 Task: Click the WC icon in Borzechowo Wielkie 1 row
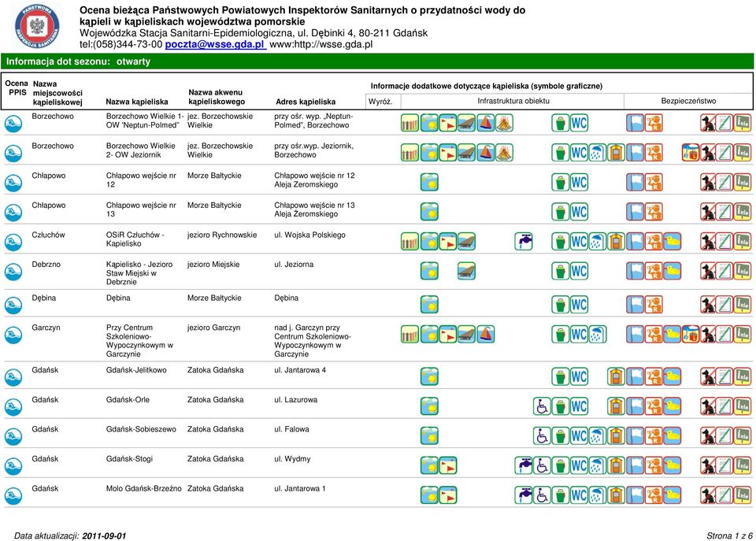579,123
